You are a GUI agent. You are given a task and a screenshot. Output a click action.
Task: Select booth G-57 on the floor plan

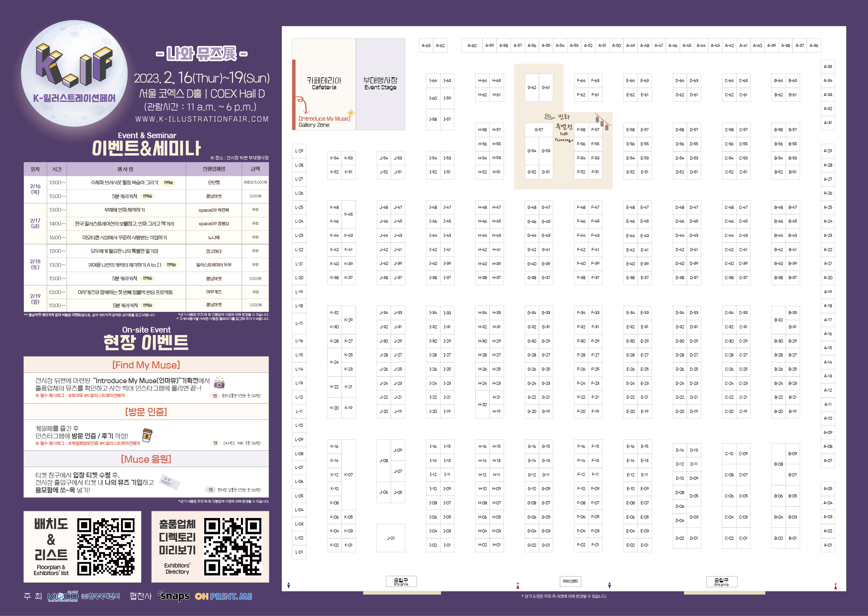point(539,130)
